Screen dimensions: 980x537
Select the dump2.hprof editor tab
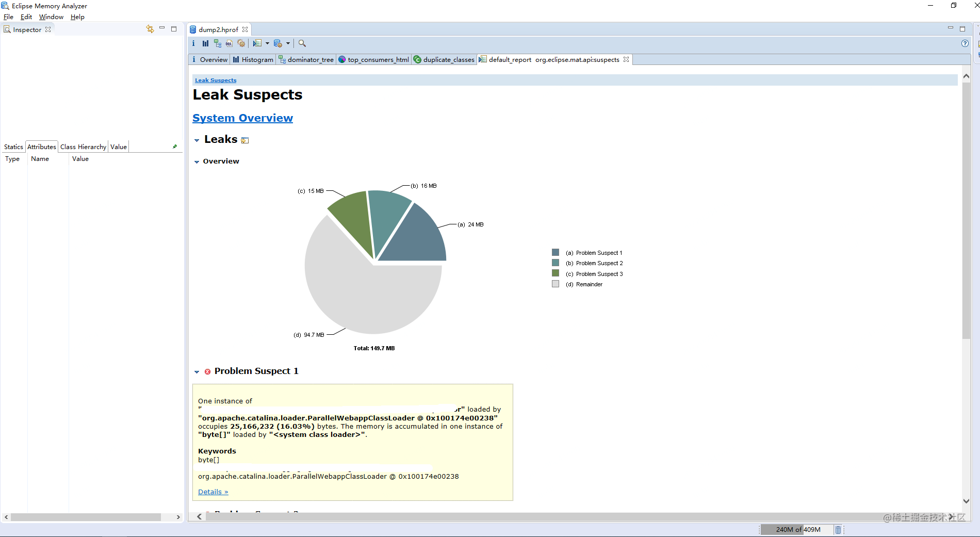[x=218, y=29]
